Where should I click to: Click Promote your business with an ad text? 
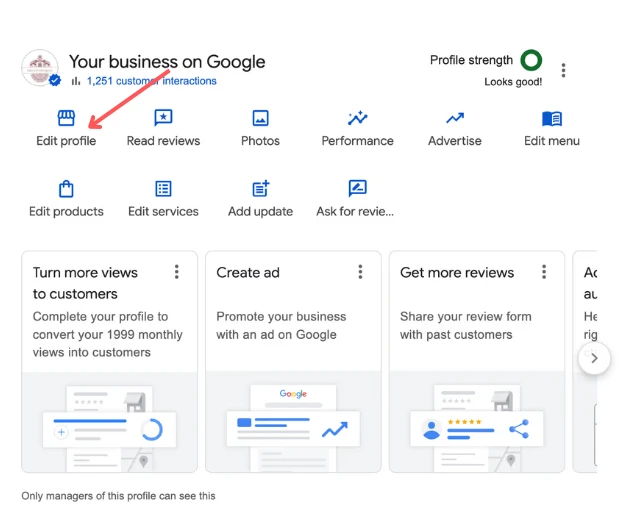tap(281, 325)
